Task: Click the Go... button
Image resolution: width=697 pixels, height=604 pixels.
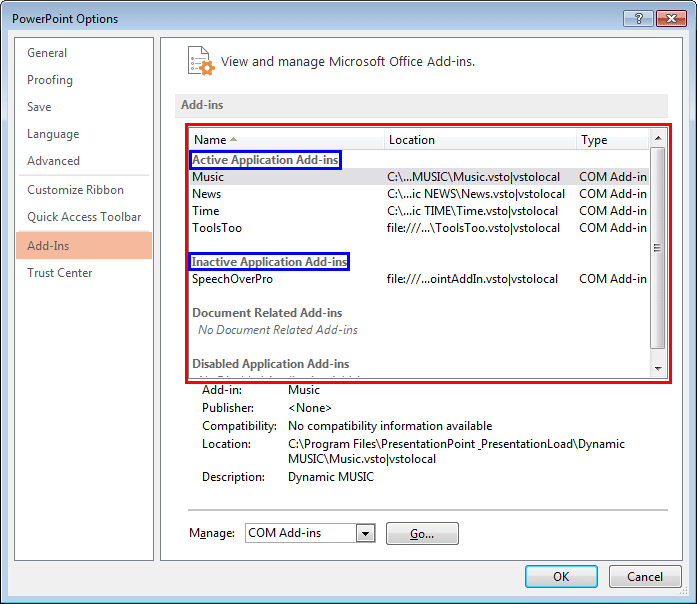Action: [x=422, y=533]
